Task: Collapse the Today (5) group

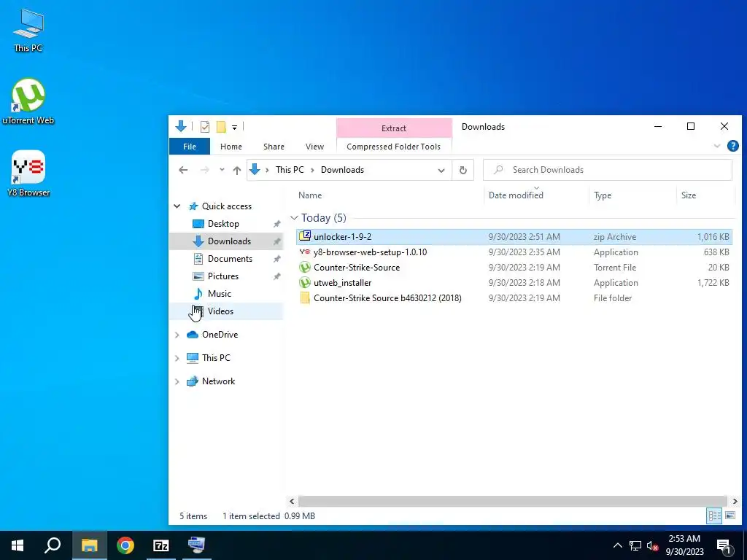Action: tap(294, 218)
